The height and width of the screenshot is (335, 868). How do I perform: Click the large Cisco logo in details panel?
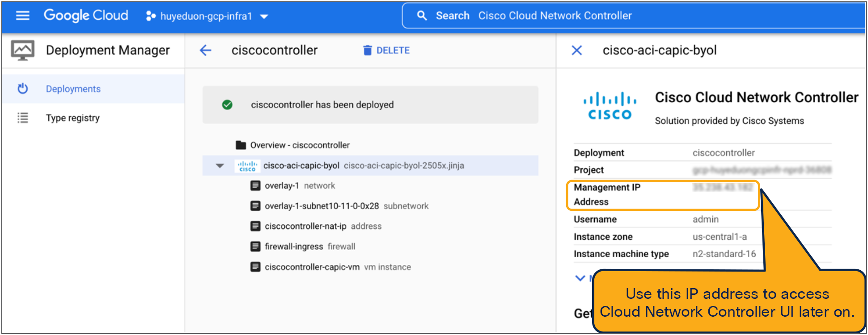coord(610,106)
